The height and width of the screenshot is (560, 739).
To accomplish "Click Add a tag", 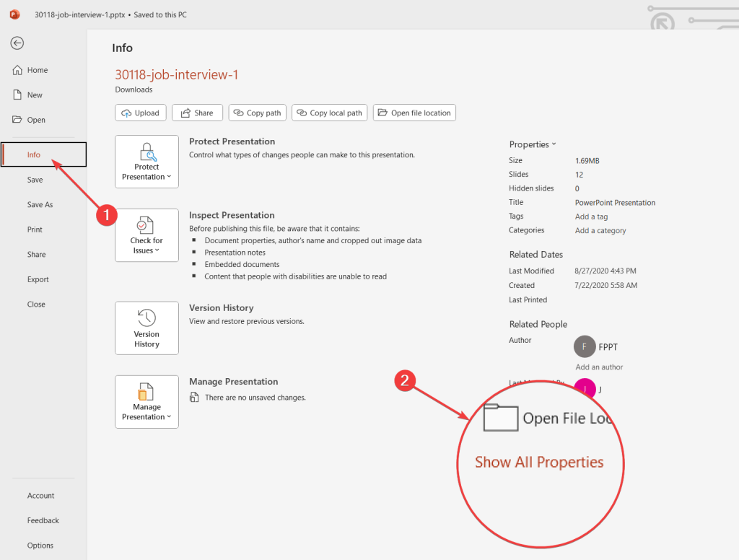I will click(x=591, y=216).
